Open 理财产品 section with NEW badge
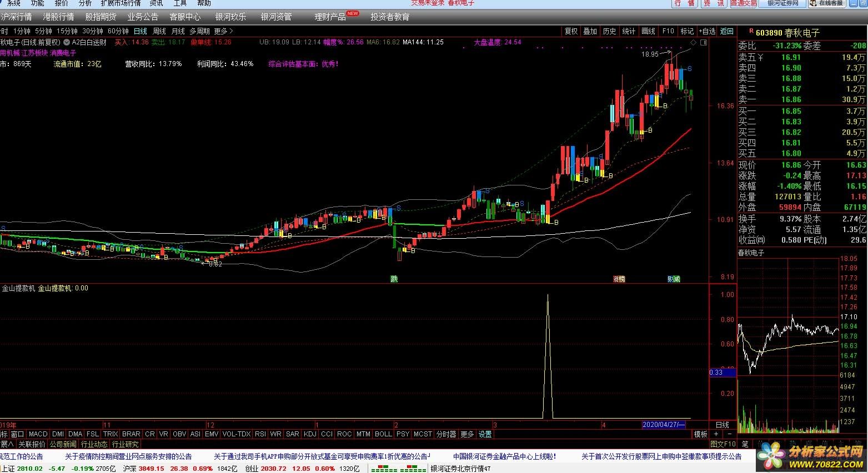The image size is (868, 473). tap(337, 17)
